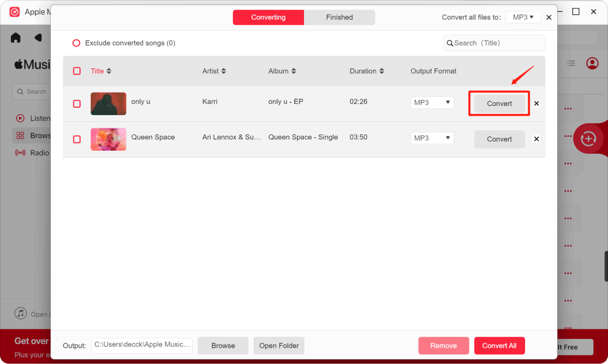Tick the checkbox for only u
Image resolution: width=608 pixels, height=364 pixels.
(x=77, y=104)
